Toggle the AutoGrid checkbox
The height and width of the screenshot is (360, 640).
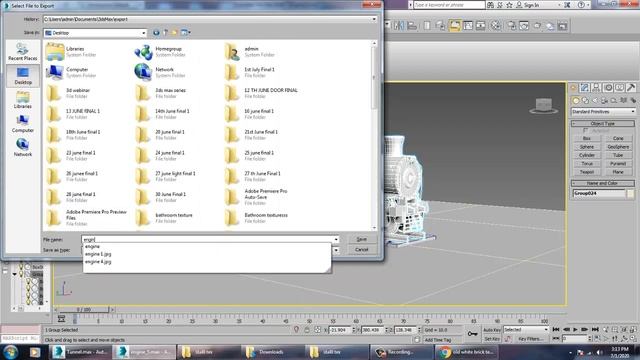(585, 131)
